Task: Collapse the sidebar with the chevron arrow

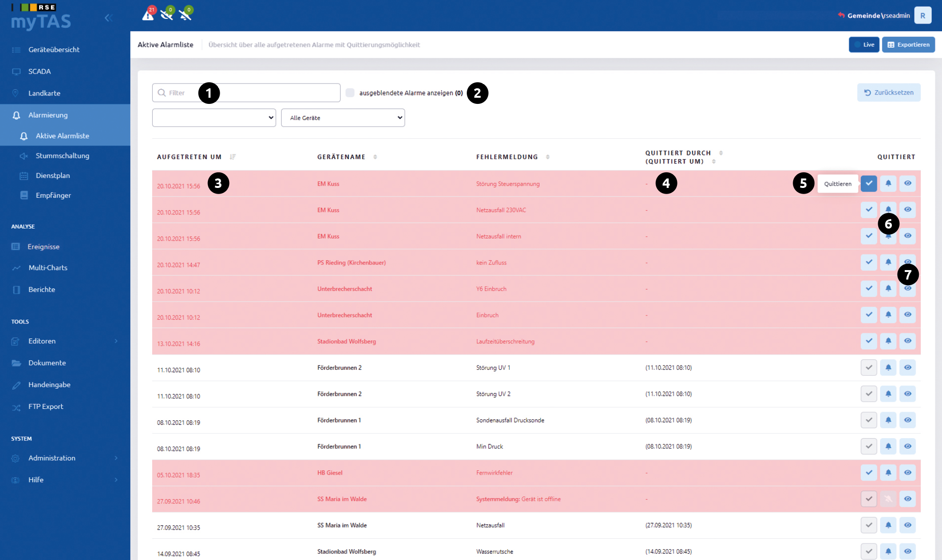Action: (108, 18)
